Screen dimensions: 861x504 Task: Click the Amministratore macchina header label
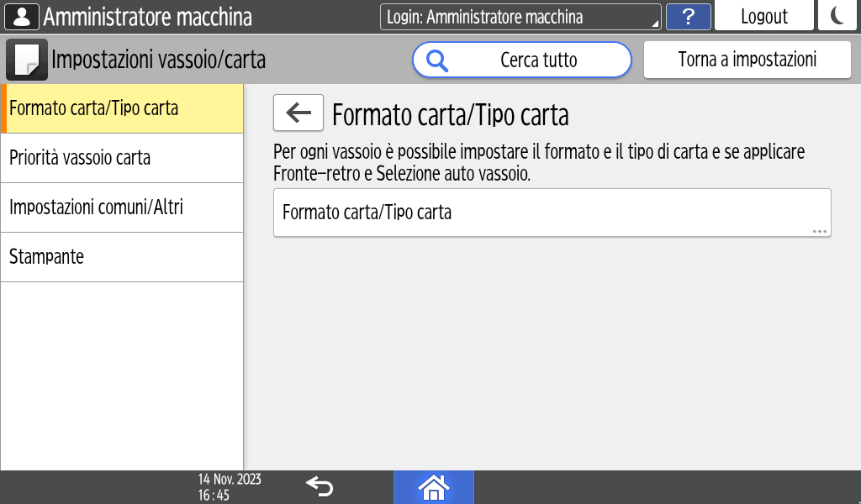pyautogui.click(x=147, y=17)
